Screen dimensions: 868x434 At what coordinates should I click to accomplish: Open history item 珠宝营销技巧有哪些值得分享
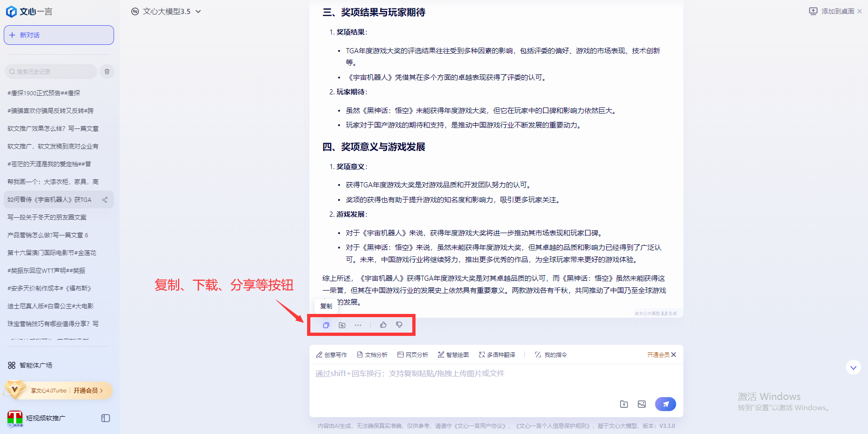tap(59, 324)
